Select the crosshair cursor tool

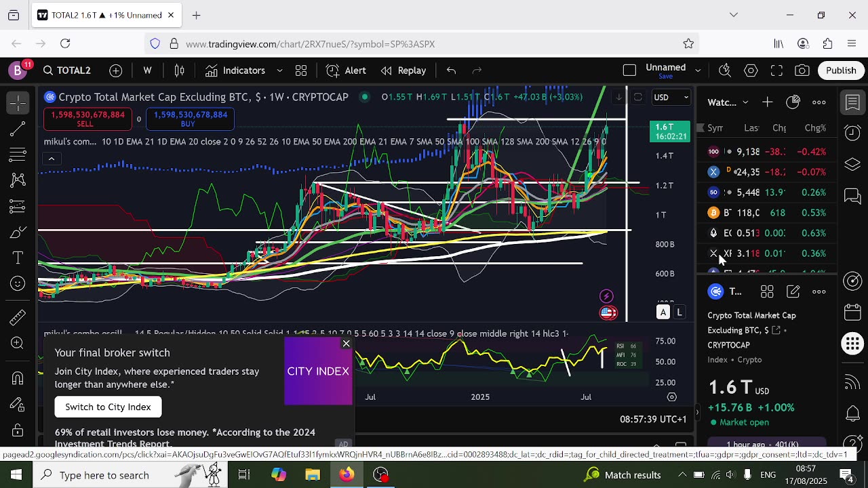click(x=18, y=103)
